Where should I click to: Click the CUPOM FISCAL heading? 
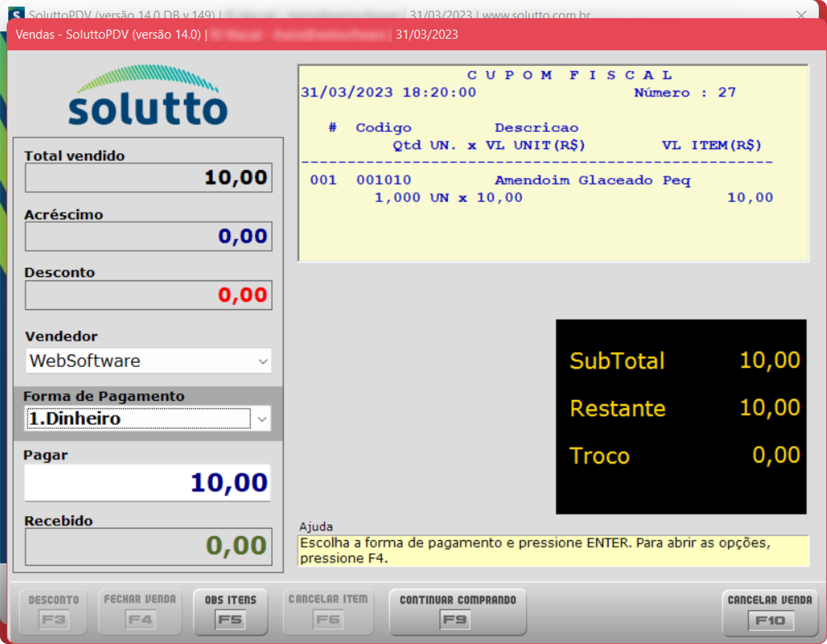570,75
